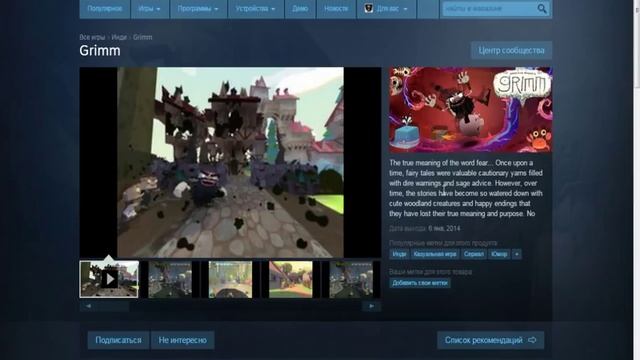Open the Игры dropdown menu
The image size is (640, 360).
(149, 9)
